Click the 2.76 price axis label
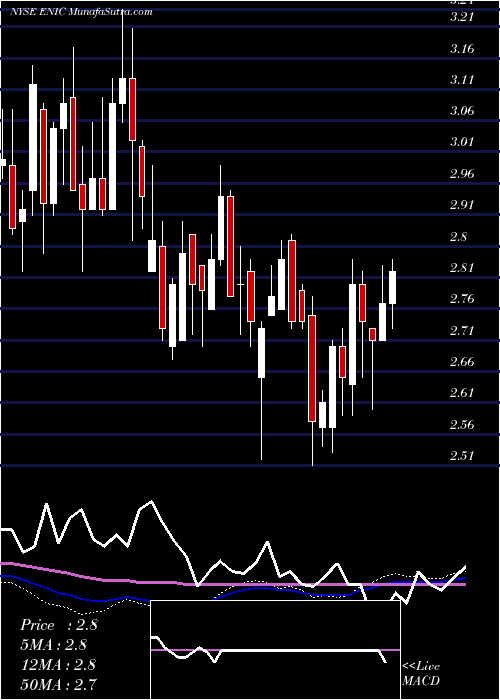The width and height of the screenshot is (500, 700). (462, 299)
